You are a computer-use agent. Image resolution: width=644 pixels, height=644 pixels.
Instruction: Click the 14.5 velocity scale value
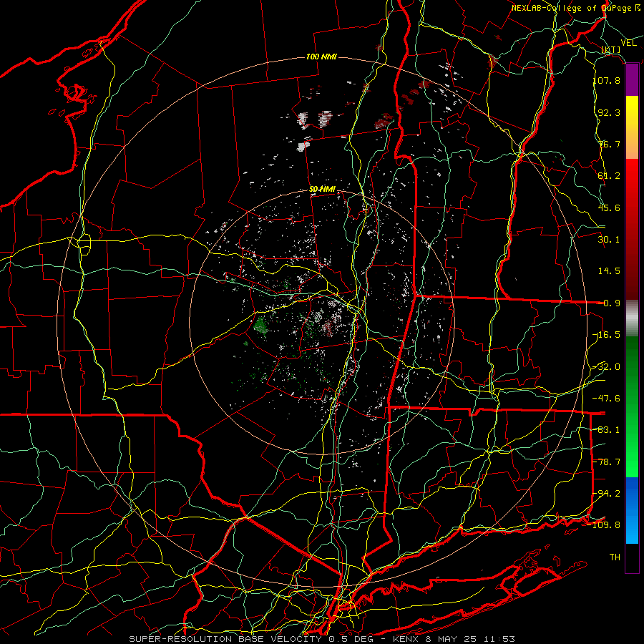609,271
